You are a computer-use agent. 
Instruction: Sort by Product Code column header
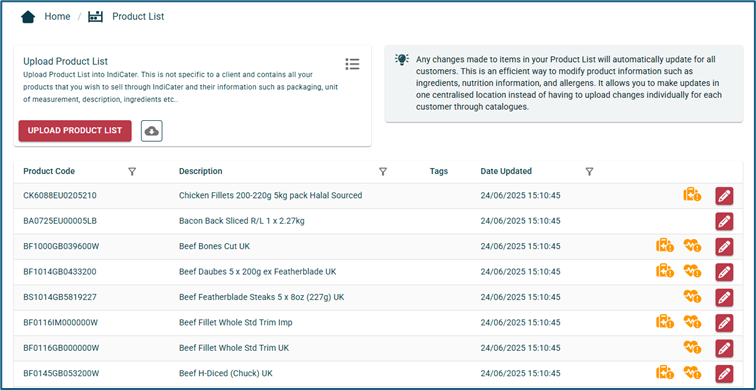tap(49, 171)
